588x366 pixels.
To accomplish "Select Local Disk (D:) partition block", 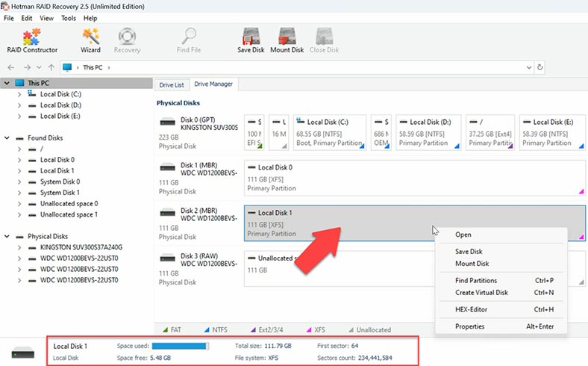I will 428,132.
